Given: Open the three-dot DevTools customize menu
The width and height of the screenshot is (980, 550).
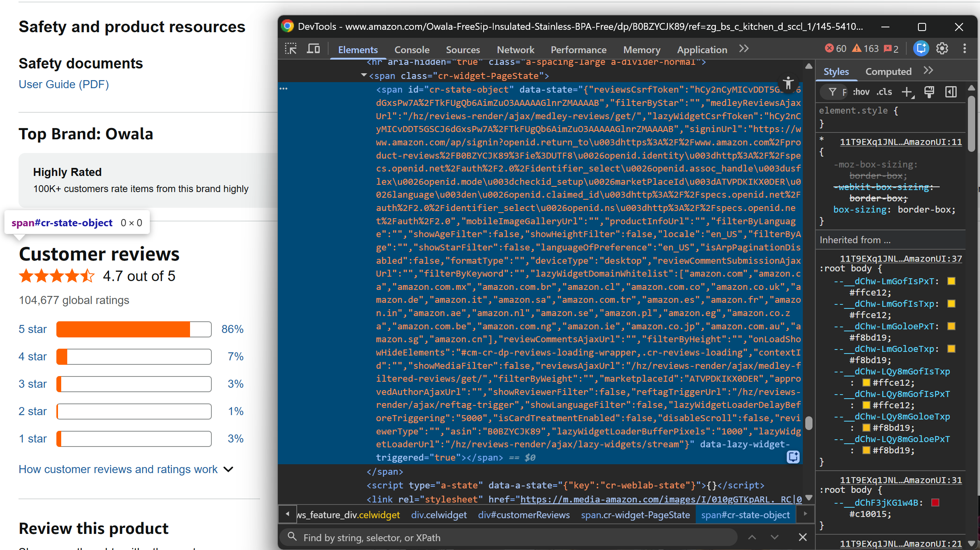Looking at the screenshot, I should (x=965, y=49).
